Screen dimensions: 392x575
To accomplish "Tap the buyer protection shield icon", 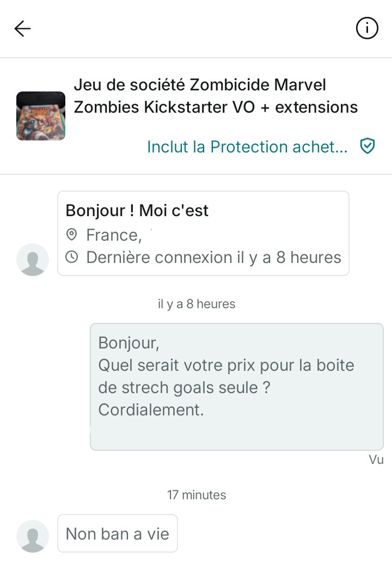I will click(x=367, y=146).
